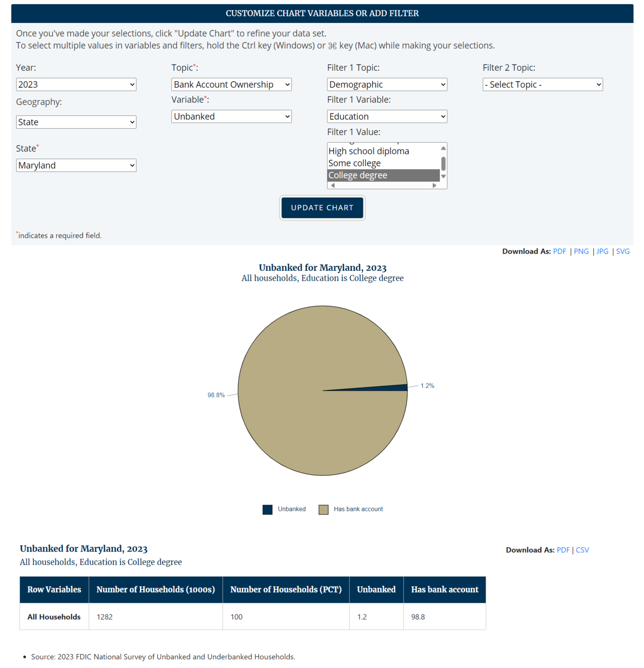The image size is (644, 668).
Task: Click the Unbanked legend color swatch
Action: [267, 509]
